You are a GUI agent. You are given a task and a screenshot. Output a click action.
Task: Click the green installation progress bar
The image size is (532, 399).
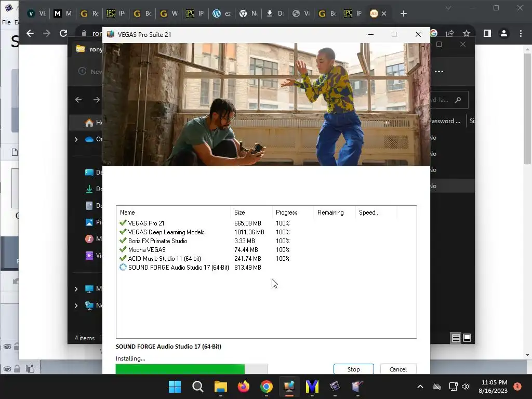click(x=192, y=369)
